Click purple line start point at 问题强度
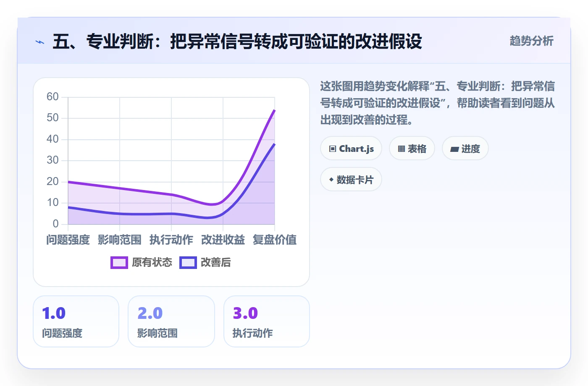Screen dimensions: 588x386 tap(68, 182)
